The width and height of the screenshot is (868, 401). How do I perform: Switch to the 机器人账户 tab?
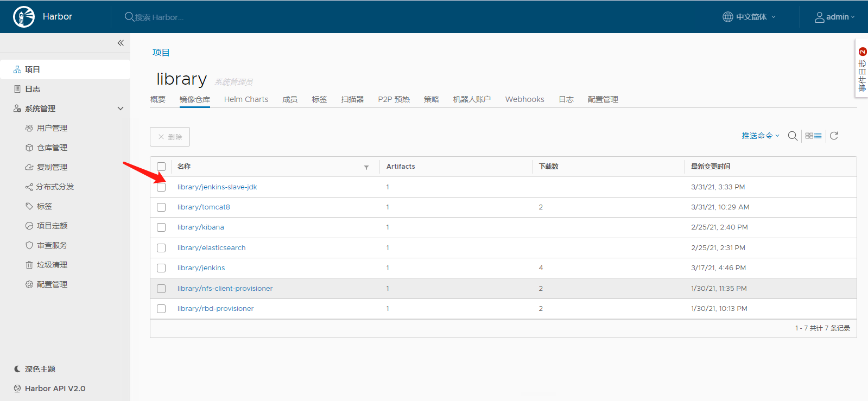pyautogui.click(x=472, y=99)
